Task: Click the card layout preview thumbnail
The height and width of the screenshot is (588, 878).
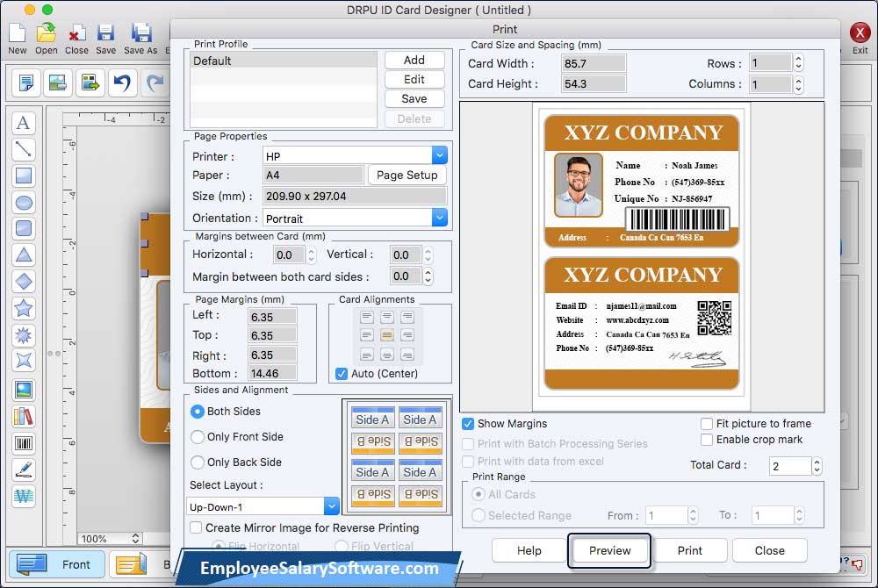Action: pyautogui.click(x=397, y=456)
